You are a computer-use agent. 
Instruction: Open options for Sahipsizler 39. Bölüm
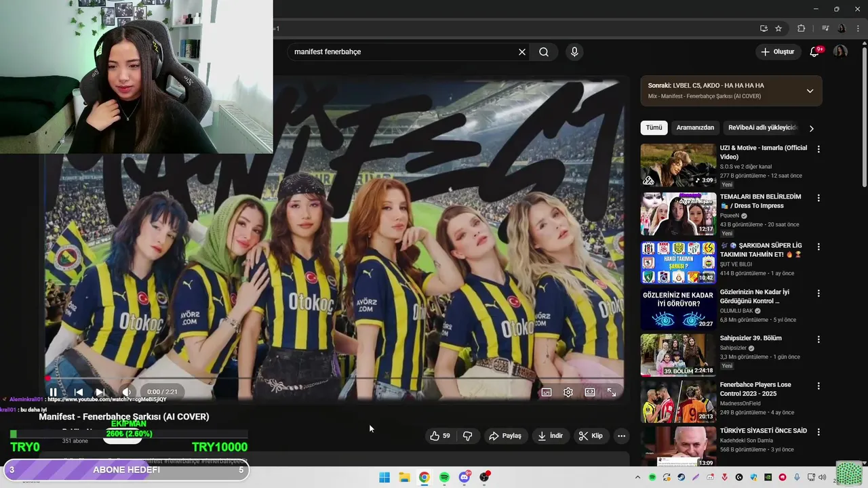click(818, 339)
